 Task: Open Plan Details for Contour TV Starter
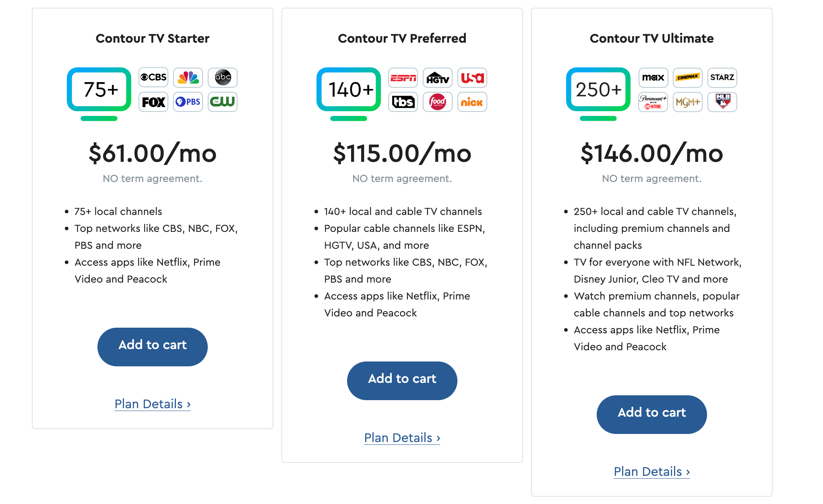coord(153,404)
